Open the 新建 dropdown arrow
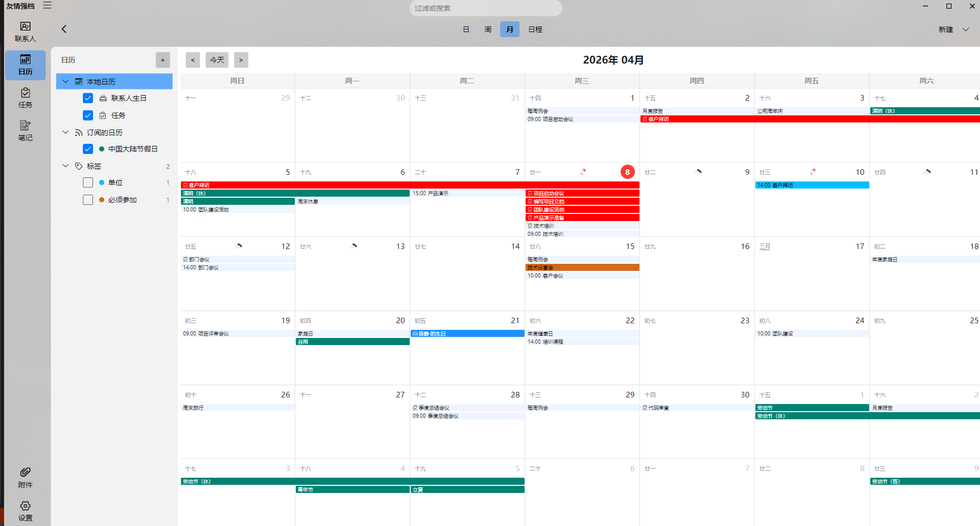 click(965, 29)
